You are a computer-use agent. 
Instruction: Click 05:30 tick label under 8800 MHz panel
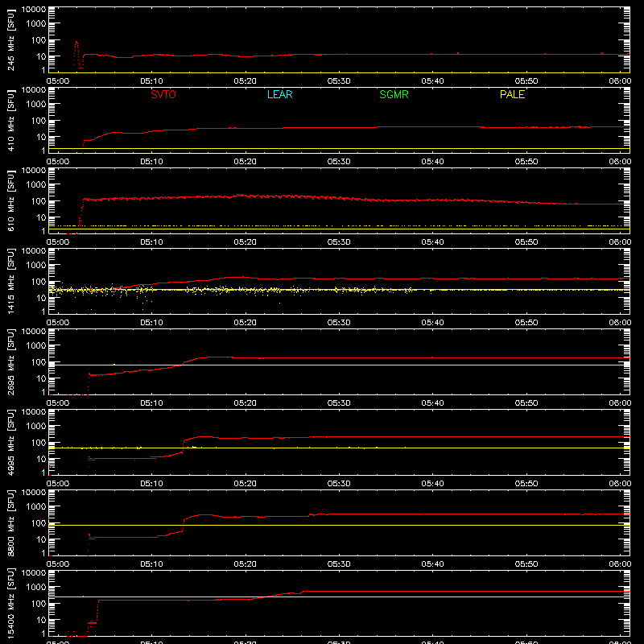tap(339, 564)
